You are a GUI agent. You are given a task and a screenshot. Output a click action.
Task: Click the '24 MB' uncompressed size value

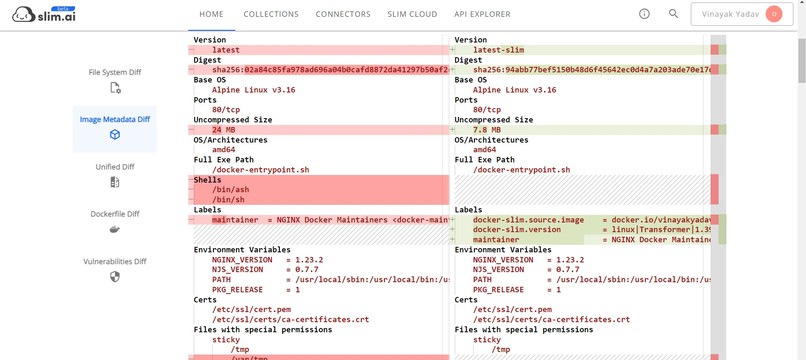click(224, 130)
